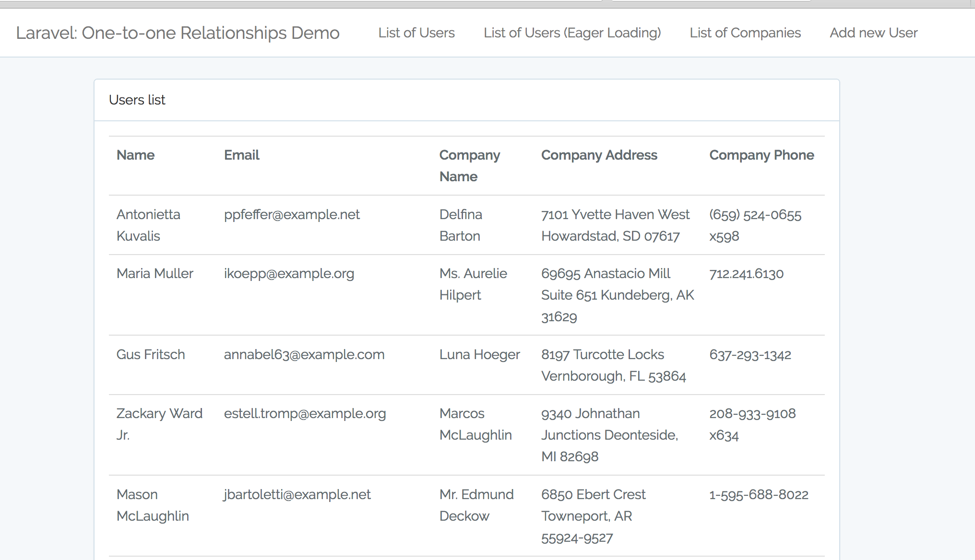The height and width of the screenshot is (560, 975).
Task: Click the Luna Hoeger company name
Action: tap(479, 355)
